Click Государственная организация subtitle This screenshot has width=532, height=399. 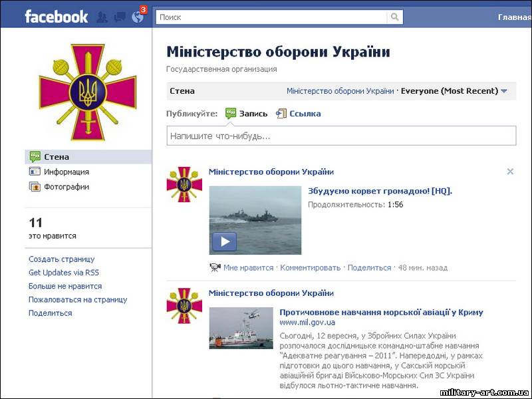point(221,69)
